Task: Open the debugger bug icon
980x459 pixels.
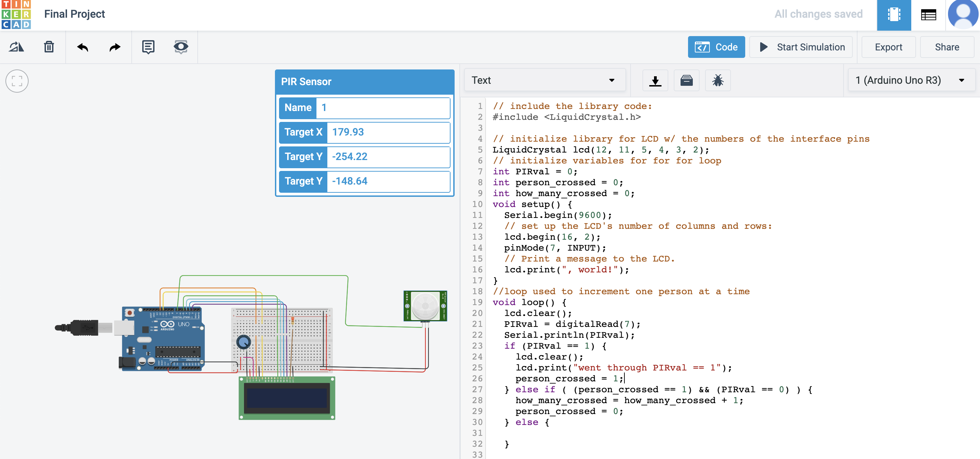Action: [718, 80]
